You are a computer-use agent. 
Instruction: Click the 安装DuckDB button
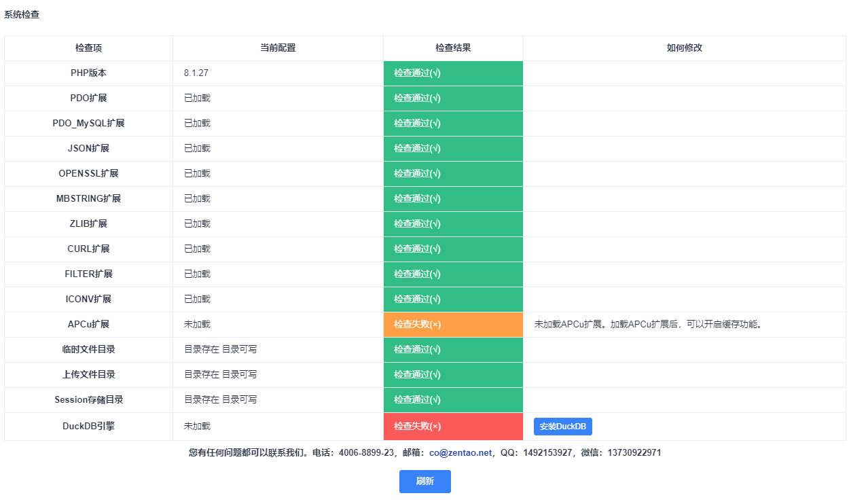(x=562, y=427)
